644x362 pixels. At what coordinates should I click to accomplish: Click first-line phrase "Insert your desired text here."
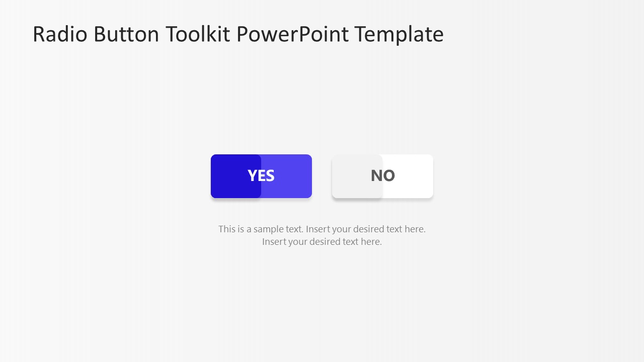pos(366,229)
